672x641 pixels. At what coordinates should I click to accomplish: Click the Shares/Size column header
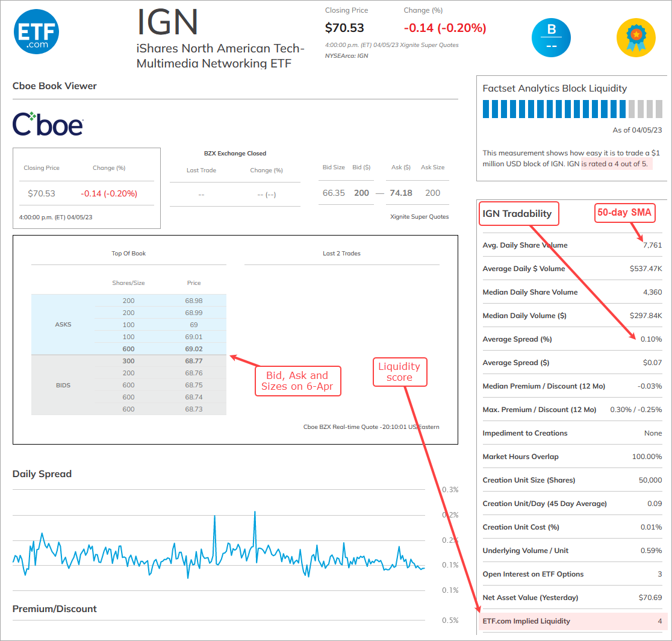coord(129,283)
